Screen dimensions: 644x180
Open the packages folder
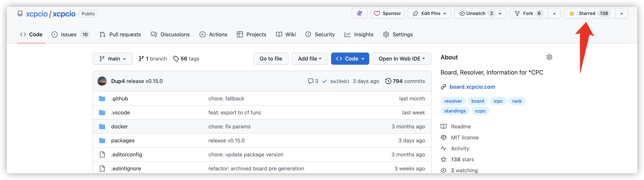[123, 141]
